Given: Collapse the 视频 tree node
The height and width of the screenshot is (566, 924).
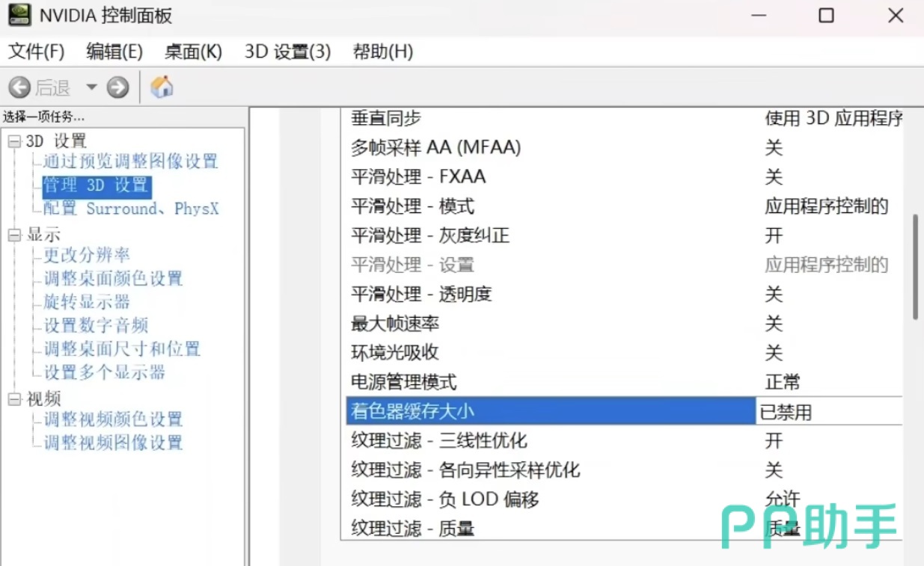Looking at the screenshot, I should [14, 399].
